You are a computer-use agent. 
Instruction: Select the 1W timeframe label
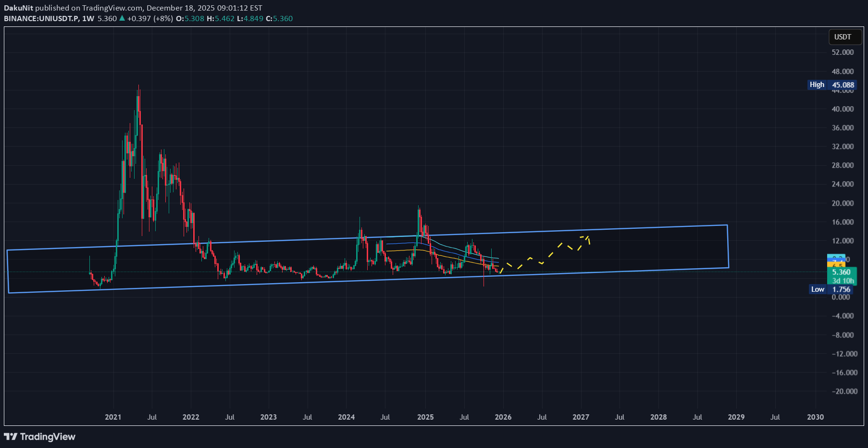[88, 18]
